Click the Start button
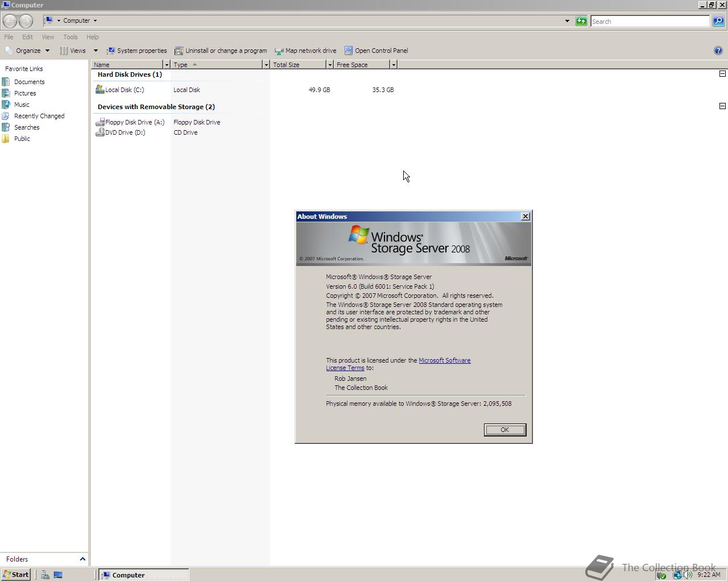 click(x=16, y=575)
